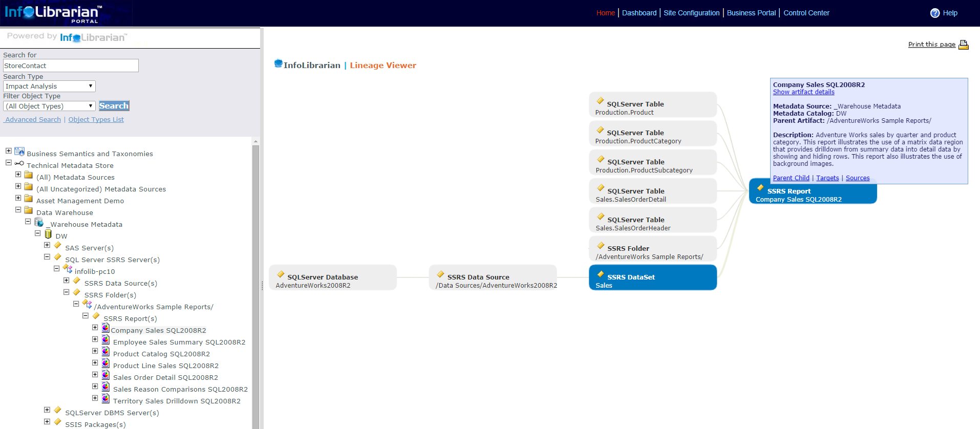Image resolution: width=980 pixels, height=429 pixels.
Task: Click the Territory Sales Drilldown report icon
Action: click(x=105, y=398)
